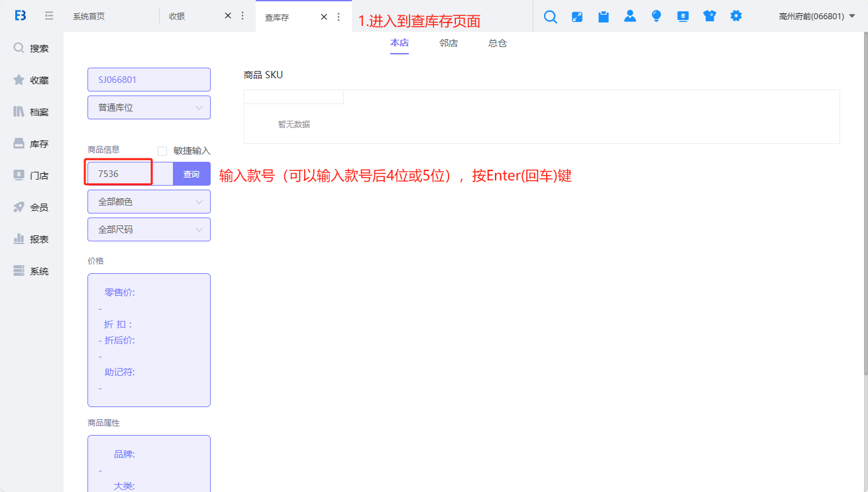Open the clipboard icon in top toolbar
This screenshot has width=868, height=492.
coord(604,17)
